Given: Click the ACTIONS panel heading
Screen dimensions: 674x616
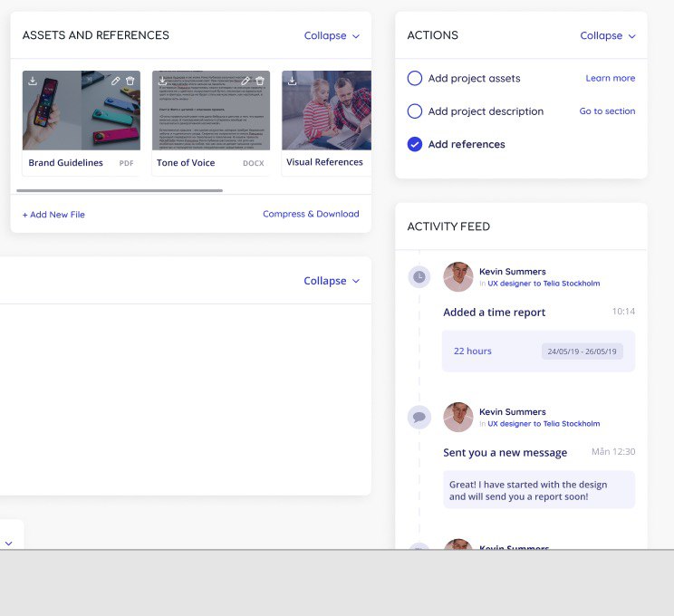Looking at the screenshot, I should pos(432,35).
